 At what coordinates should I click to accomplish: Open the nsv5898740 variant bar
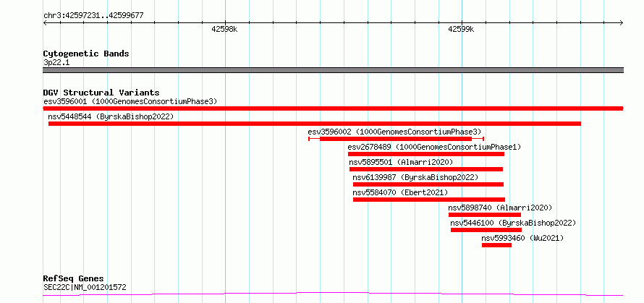[485, 215]
